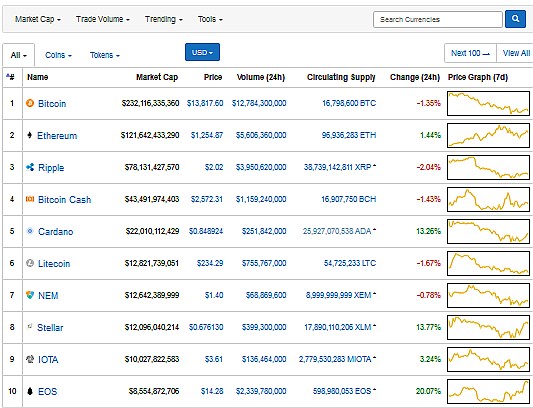Sort by Volume (24h) column header
Viewport: 533px width, 408px height.
click(x=261, y=77)
